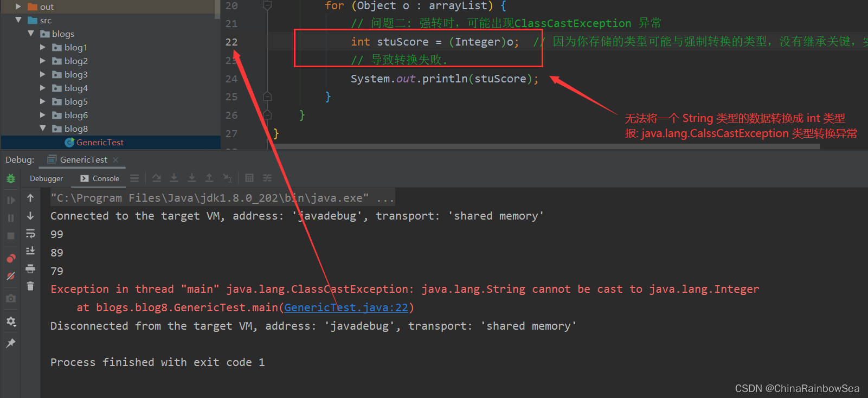Click the 'Process finished with exit code 1' line
Image resolution: width=868 pixels, height=398 pixels.
[x=158, y=362]
